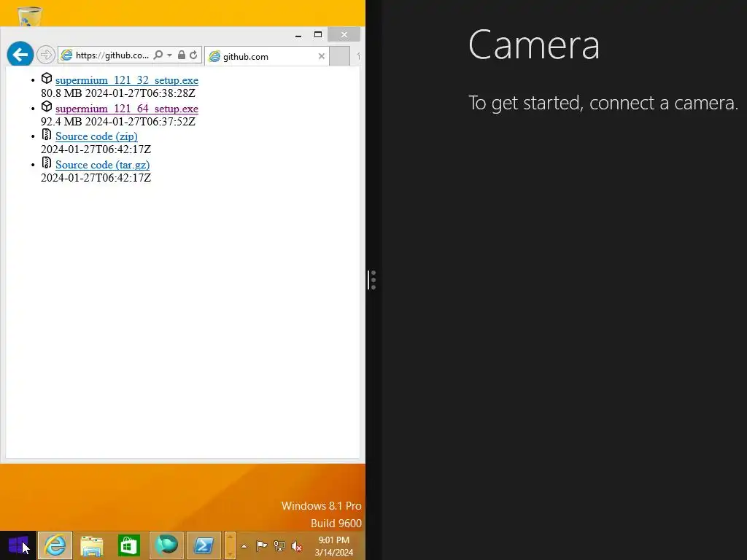747x560 pixels.
Task: Click the forward navigation arrow in browser
Action: tap(46, 55)
